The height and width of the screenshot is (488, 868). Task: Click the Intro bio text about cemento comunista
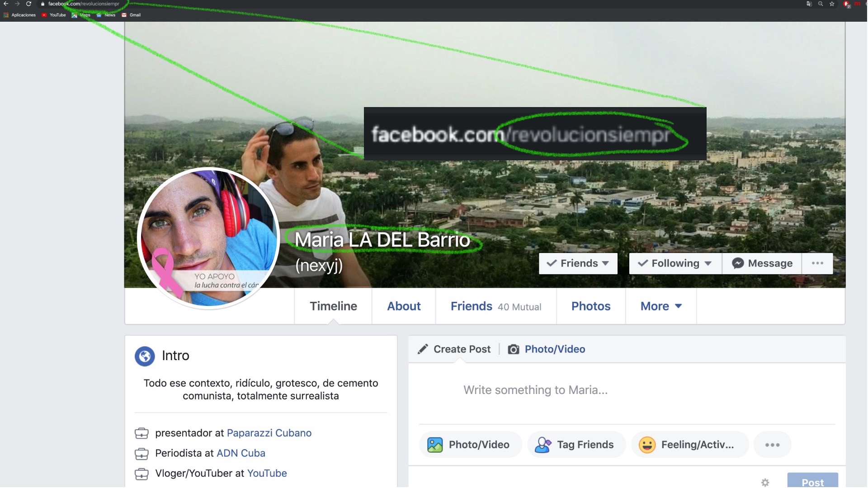click(261, 389)
